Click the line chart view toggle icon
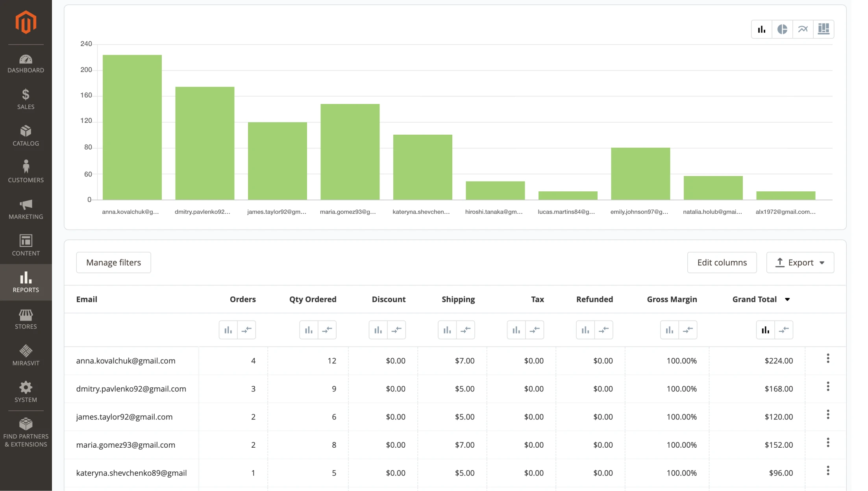 (x=803, y=29)
